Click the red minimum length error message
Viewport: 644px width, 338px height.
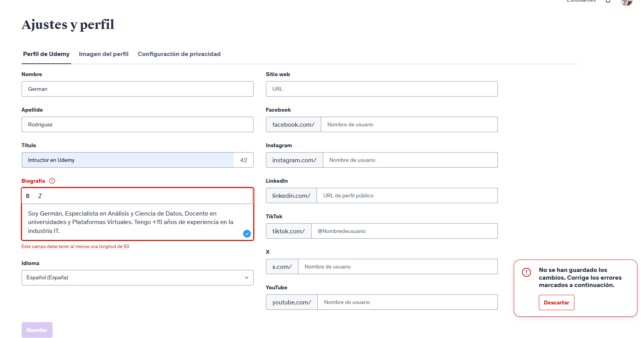click(x=76, y=246)
